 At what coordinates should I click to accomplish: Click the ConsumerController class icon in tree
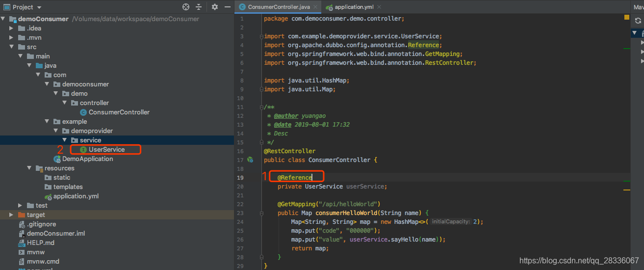(x=83, y=112)
